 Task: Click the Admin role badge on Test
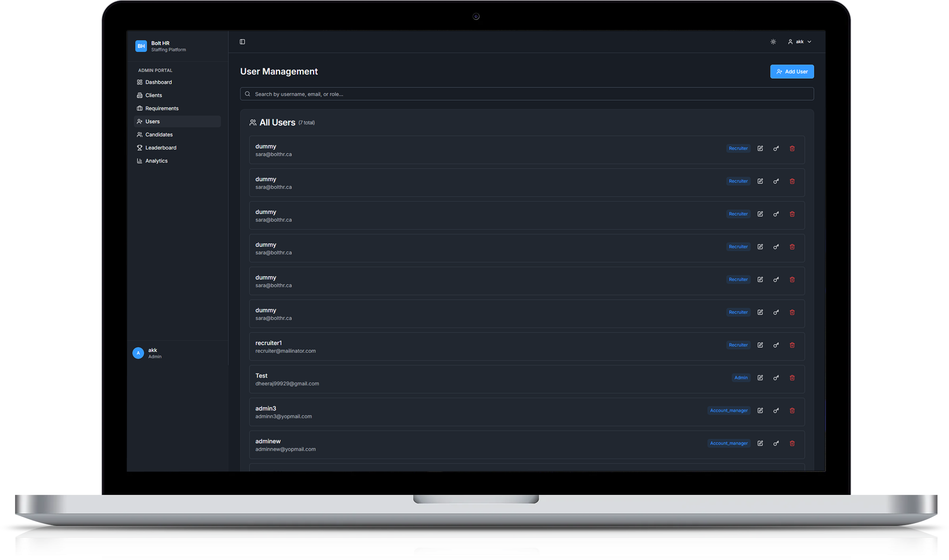point(741,378)
